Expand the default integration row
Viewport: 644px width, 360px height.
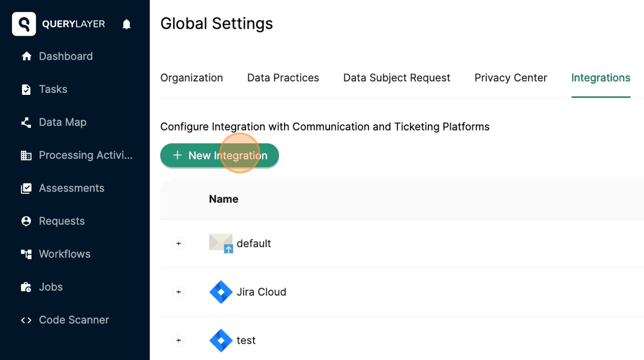pos(178,243)
